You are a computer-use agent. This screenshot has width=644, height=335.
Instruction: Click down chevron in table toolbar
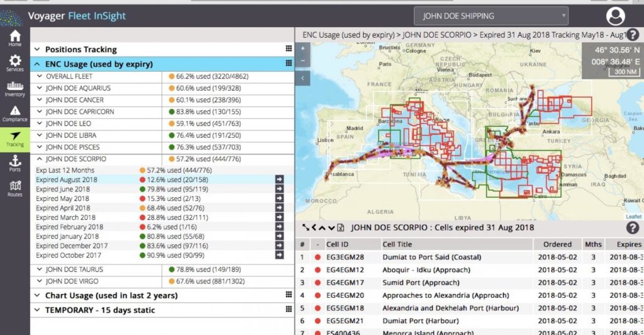[x=331, y=227]
